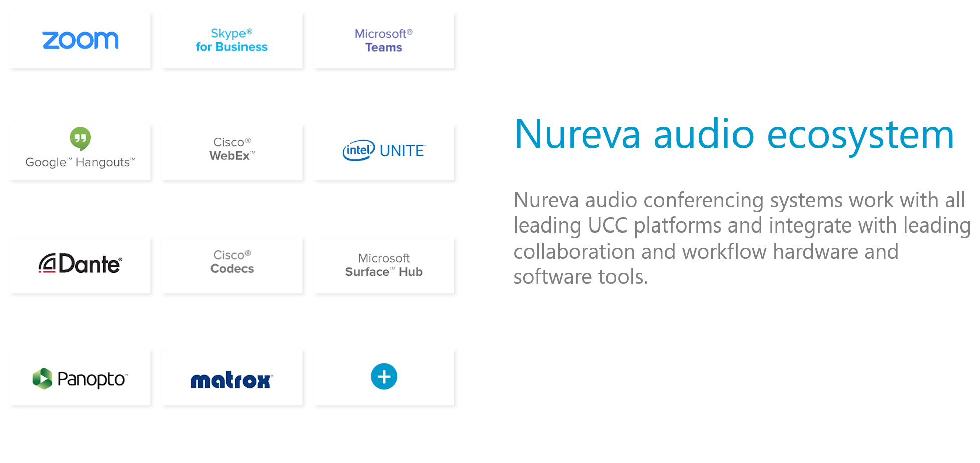
Task: Select the Microsoft Teams tile
Action: pyautogui.click(x=384, y=40)
